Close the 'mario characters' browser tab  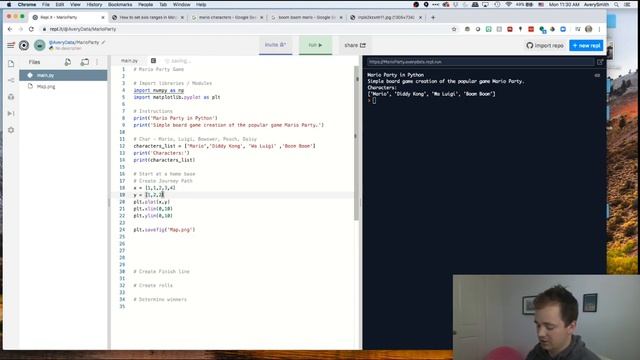pyautogui.click(x=262, y=18)
